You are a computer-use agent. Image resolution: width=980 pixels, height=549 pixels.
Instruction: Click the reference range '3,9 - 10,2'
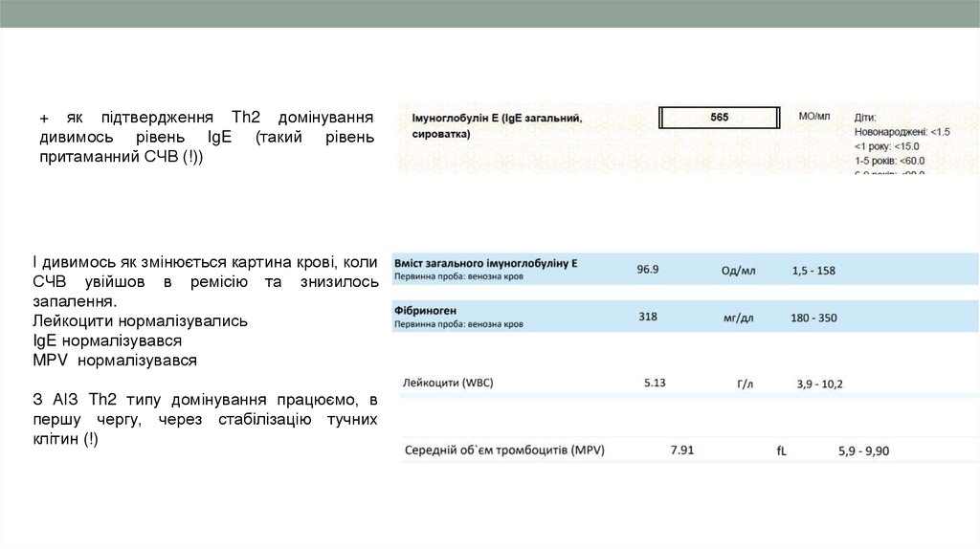pyautogui.click(x=819, y=384)
